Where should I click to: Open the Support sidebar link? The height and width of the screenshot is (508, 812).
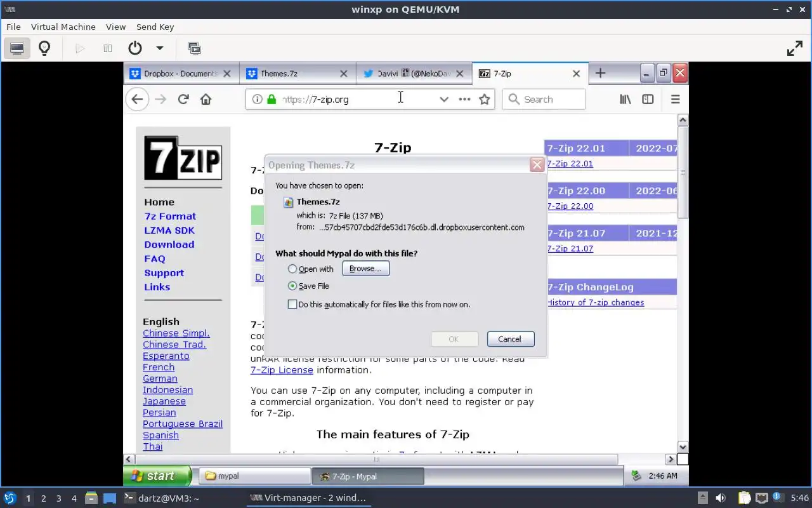click(x=164, y=273)
